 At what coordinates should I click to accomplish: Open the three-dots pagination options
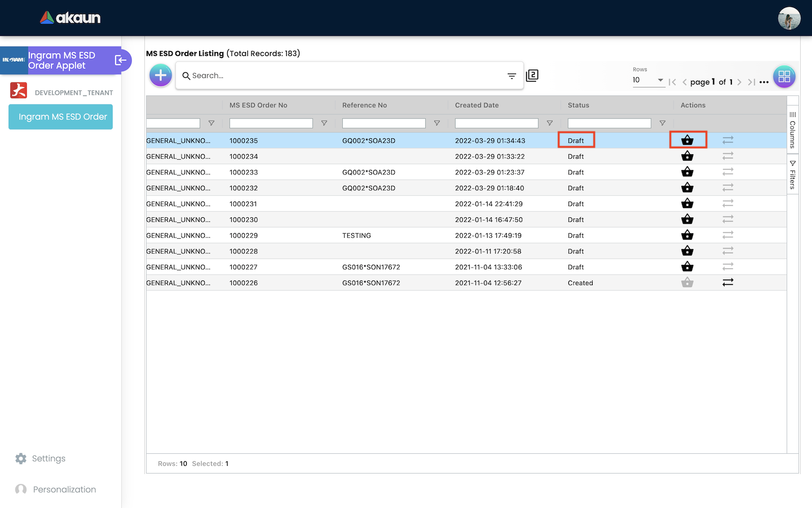click(x=764, y=82)
